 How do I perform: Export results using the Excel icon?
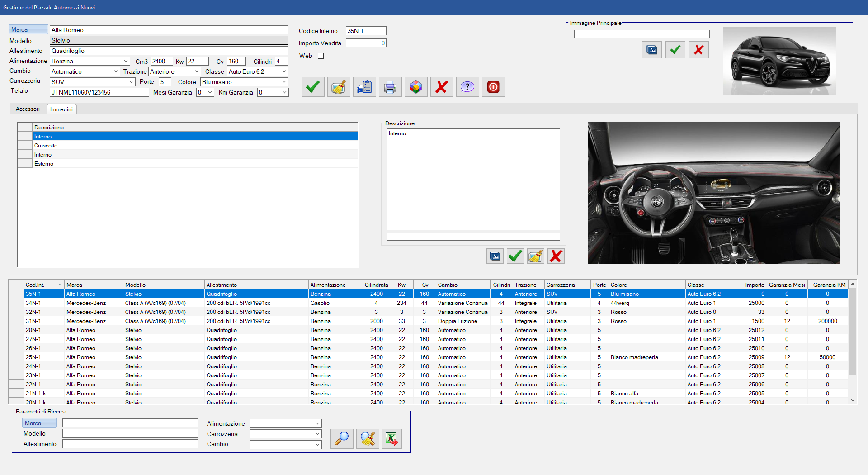coord(392,438)
